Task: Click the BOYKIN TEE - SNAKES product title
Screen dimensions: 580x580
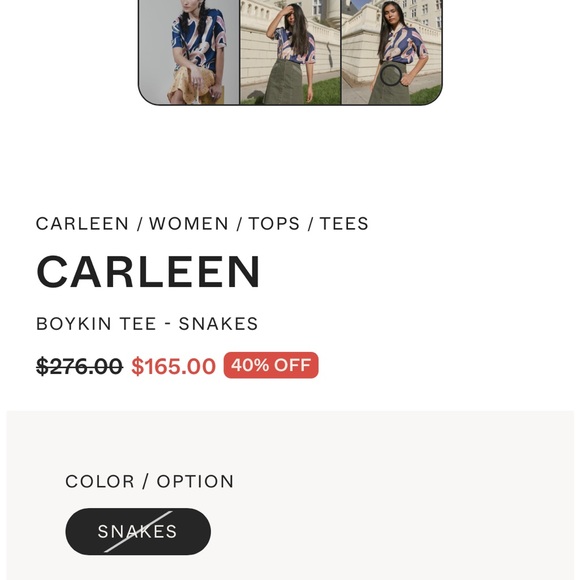Action: [147, 324]
